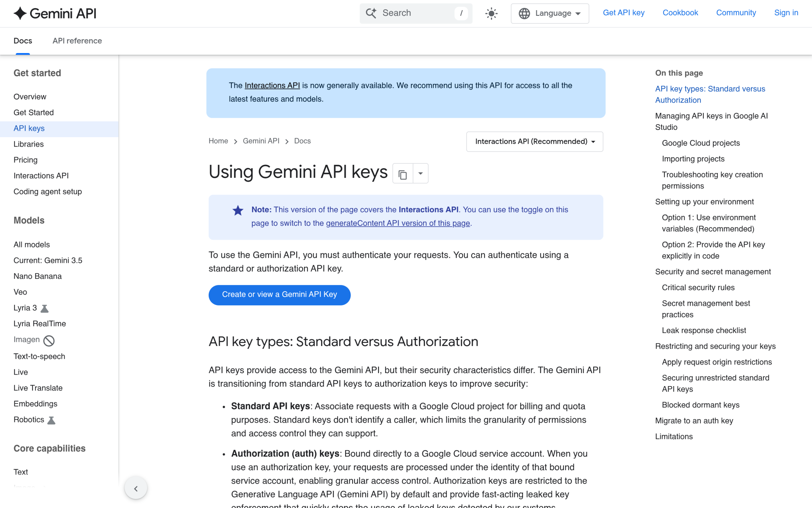Click Create or view a Gemini API Key

coord(279,295)
